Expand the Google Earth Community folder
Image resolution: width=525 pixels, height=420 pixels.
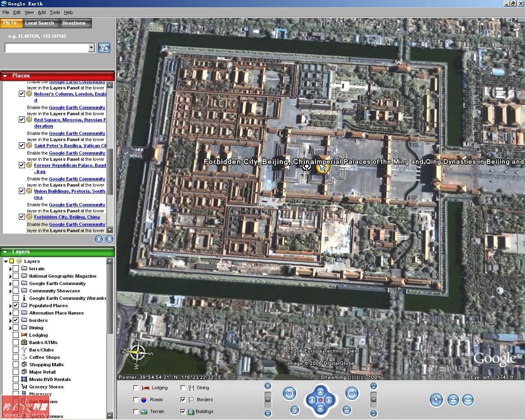pyautogui.click(x=10, y=284)
